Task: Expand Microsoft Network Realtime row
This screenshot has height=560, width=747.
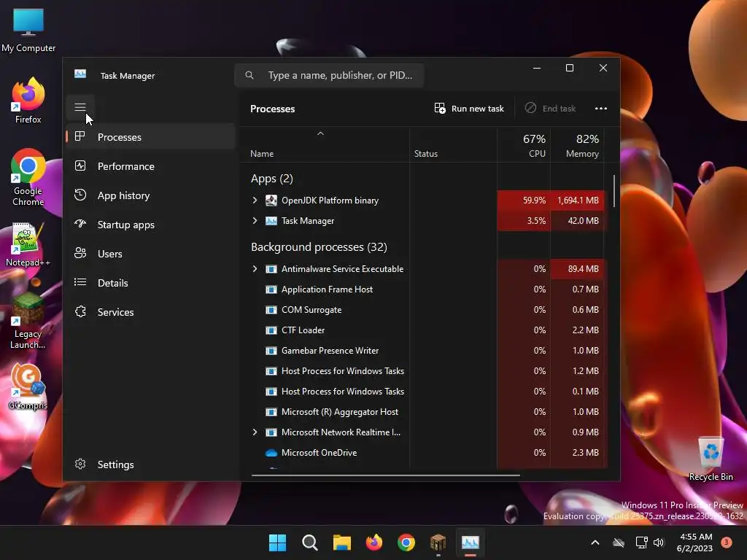Action: click(255, 432)
